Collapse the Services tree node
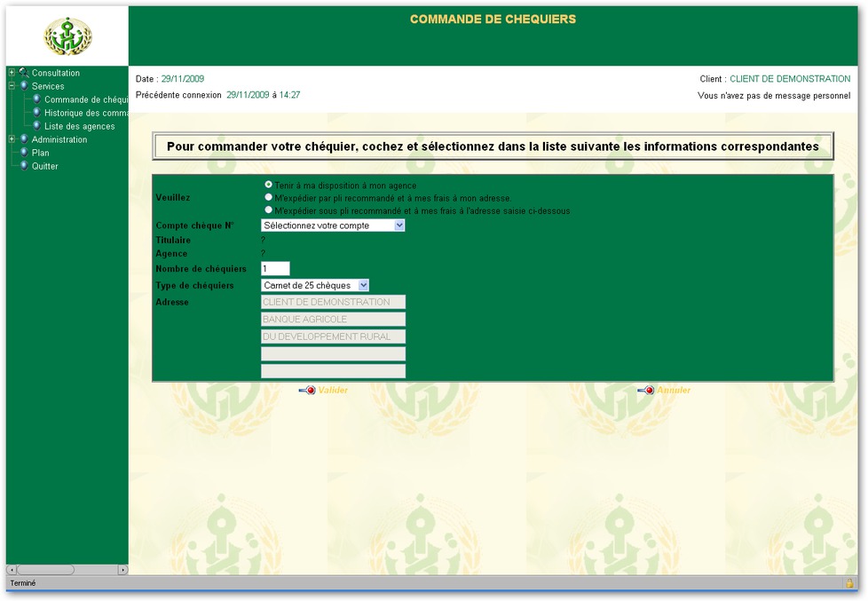Viewport: 868px width, 601px height. click(12, 85)
